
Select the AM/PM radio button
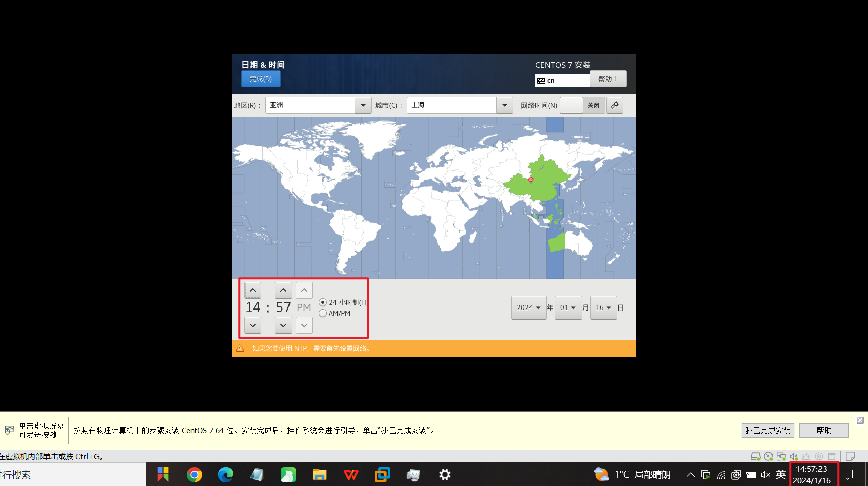[x=323, y=313]
